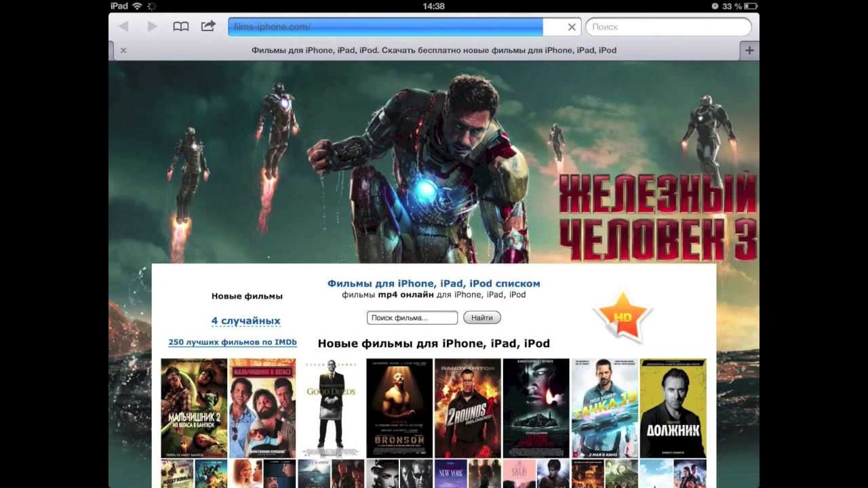Image resolution: width=868 pixels, height=488 pixels.
Task: Close the current tab with its X
Action: pos(123,50)
